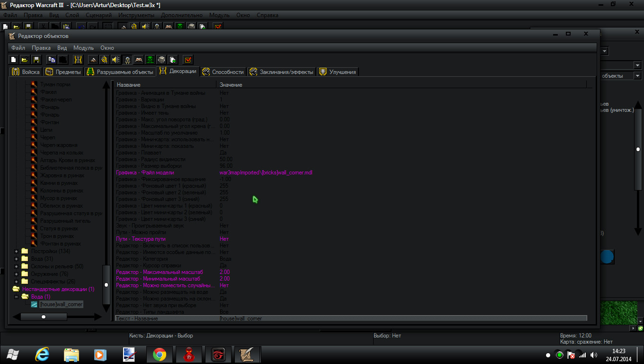Open the Sound Editor speaker icon

coord(116,60)
